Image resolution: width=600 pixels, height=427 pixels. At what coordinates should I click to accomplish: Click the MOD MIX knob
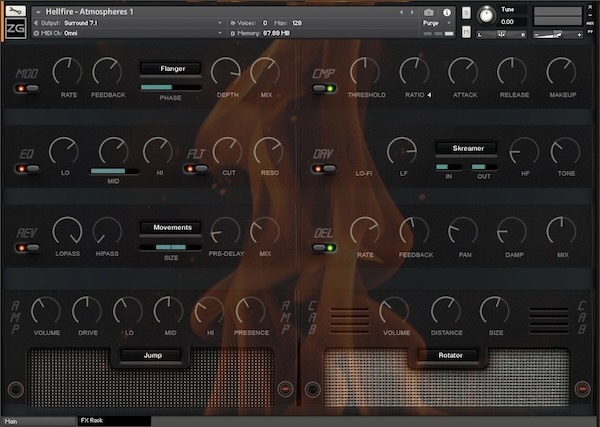(x=265, y=72)
